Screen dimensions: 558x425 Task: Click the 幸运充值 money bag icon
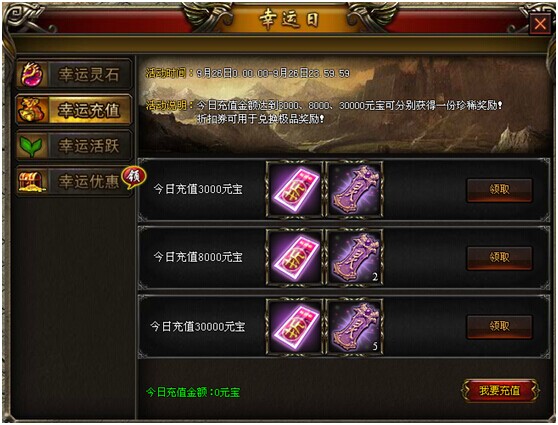pyautogui.click(x=32, y=110)
